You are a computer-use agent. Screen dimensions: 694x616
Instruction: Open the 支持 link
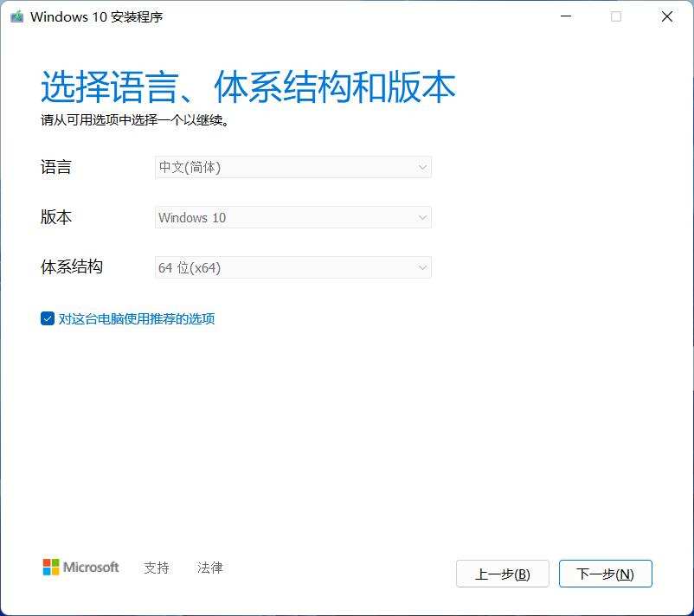(157, 568)
